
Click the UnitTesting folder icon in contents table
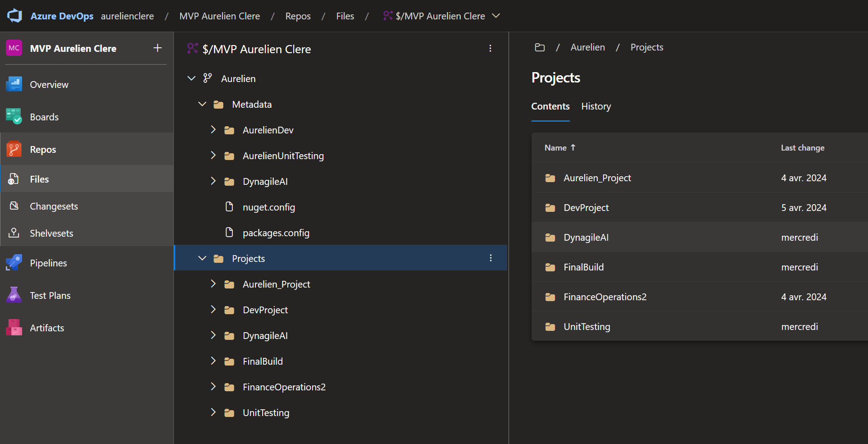pyautogui.click(x=550, y=327)
